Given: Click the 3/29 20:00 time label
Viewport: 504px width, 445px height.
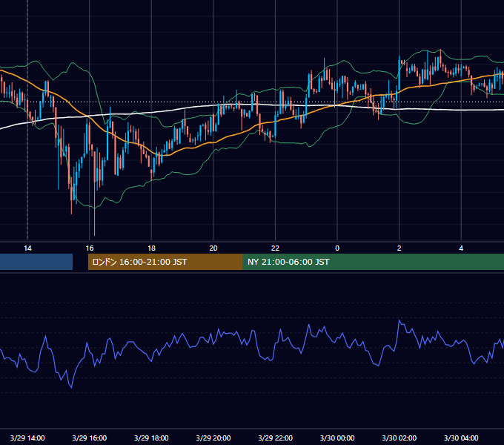Looking at the screenshot, I should point(213,438).
